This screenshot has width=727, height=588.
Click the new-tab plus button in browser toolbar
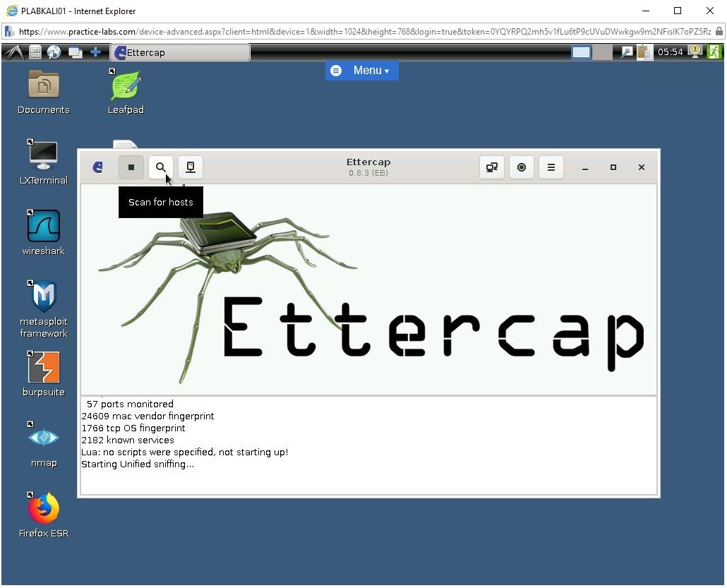[x=96, y=52]
